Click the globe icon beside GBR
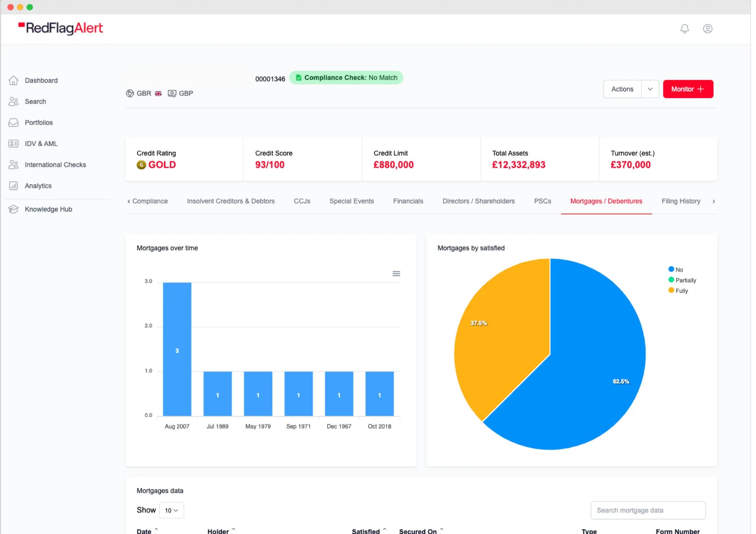Viewport: 756px width, 534px height. coord(130,93)
